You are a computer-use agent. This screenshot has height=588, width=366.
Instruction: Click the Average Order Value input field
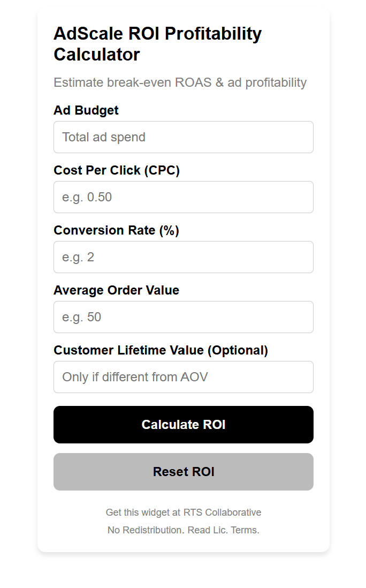183,317
